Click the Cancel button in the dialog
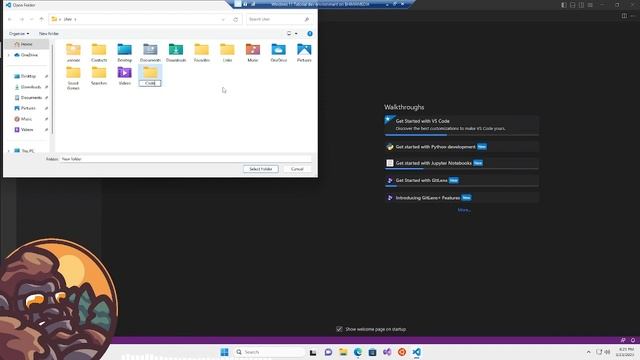This screenshot has width=640, height=360. [x=297, y=169]
